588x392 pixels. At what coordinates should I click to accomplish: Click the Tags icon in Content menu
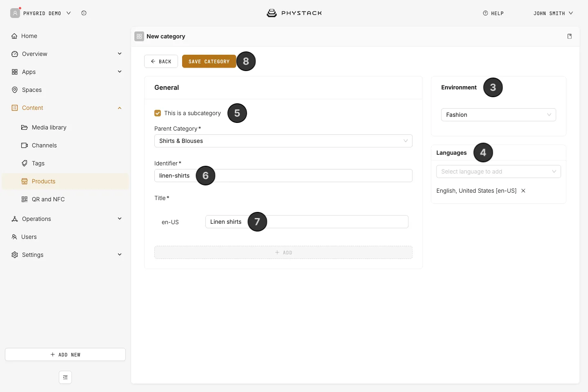[x=24, y=163]
